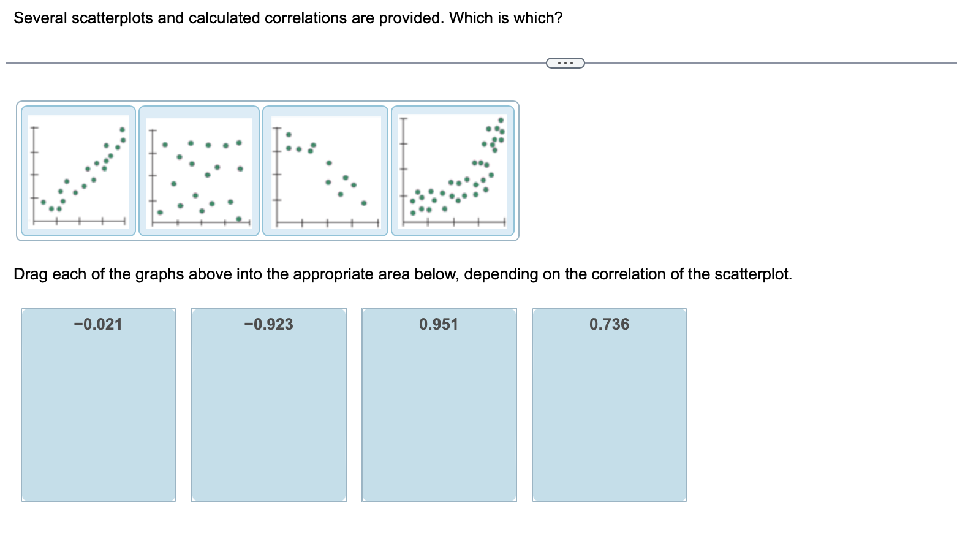Click the drag instructions text
The height and width of the screenshot is (560, 957).
point(403,274)
